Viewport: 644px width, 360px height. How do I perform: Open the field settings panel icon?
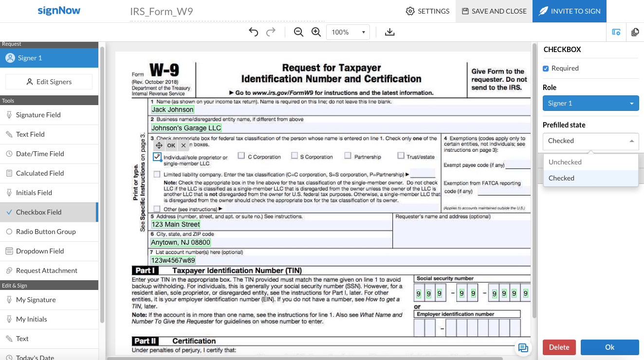click(616, 32)
